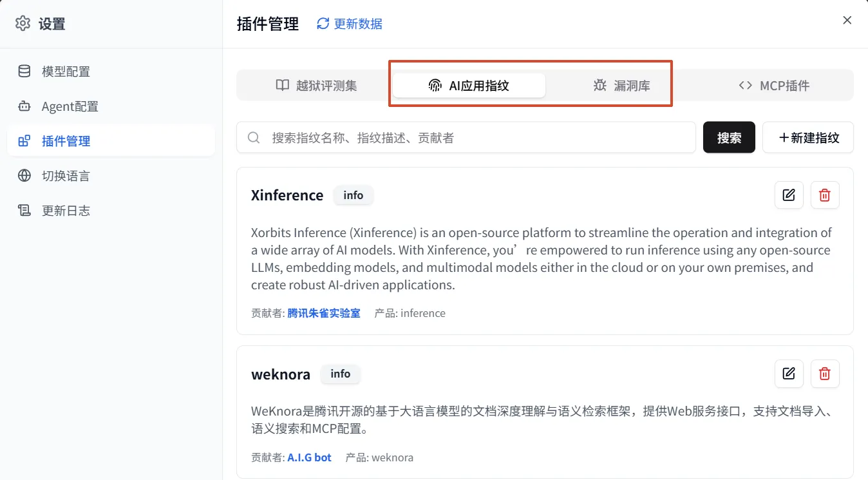Click the black 搜索 button
The width and height of the screenshot is (868, 480).
(729, 137)
